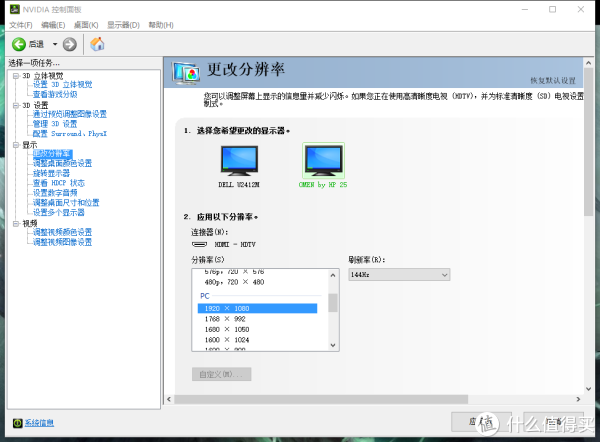
Task: Collapse the 3D 立体视觉 tree node
Action: (x=16, y=76)
